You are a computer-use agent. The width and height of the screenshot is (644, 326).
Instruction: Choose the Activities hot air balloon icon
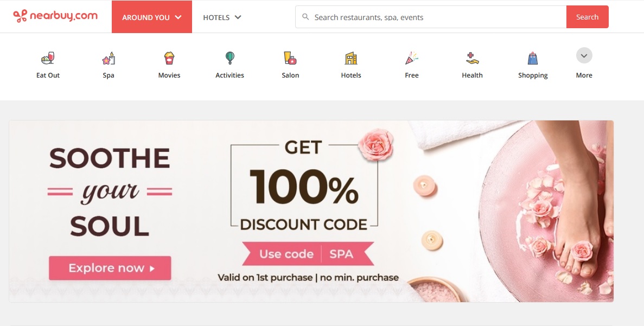coord(230,58)
